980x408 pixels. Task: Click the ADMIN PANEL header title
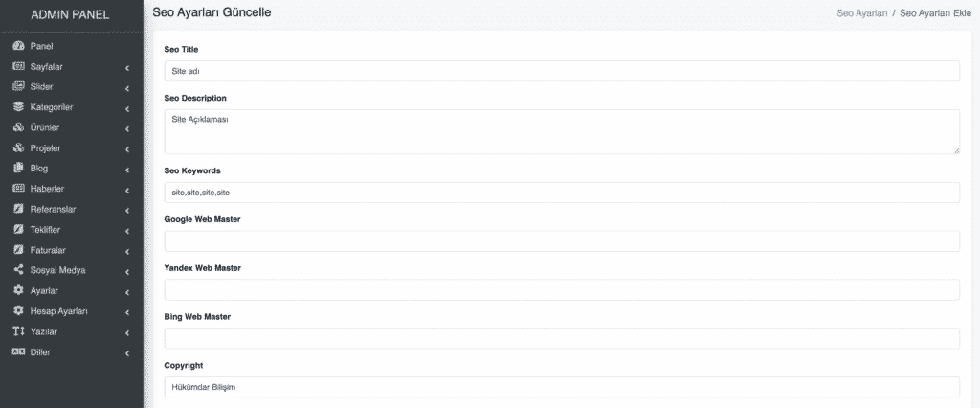click(70, 15)
